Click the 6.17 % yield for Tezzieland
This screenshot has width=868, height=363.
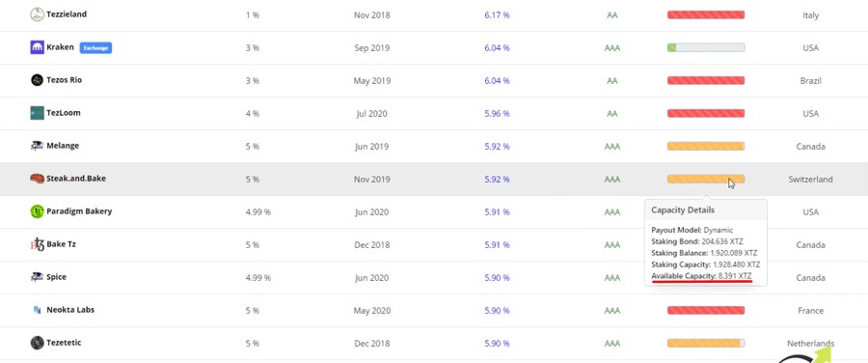497,14
